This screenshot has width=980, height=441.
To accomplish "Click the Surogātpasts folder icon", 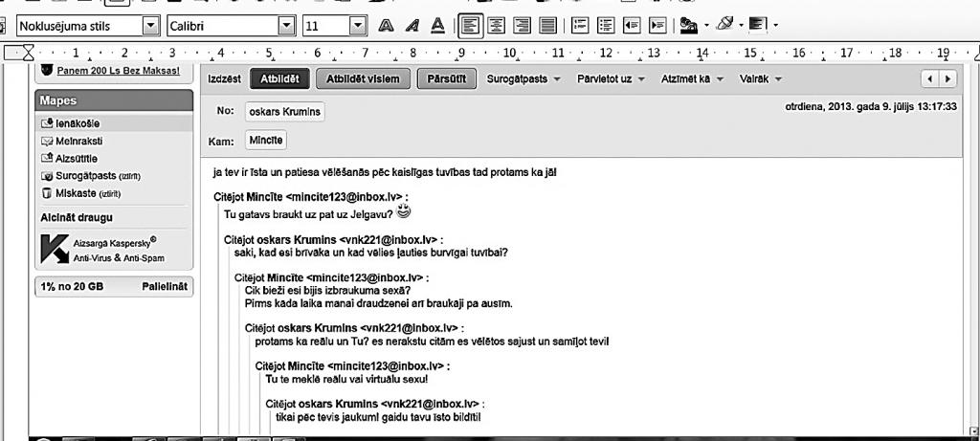I will pyautogui.click(x=46, y=176).
